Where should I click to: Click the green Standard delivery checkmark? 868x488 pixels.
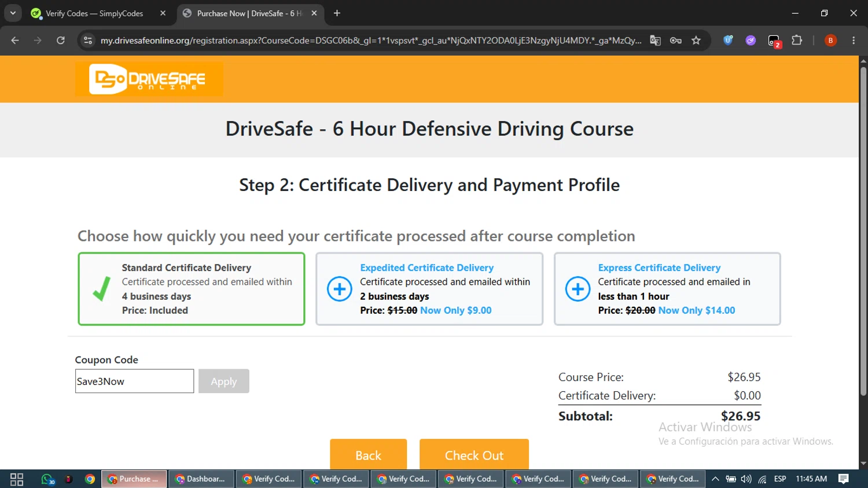click(x=101, y=289)
